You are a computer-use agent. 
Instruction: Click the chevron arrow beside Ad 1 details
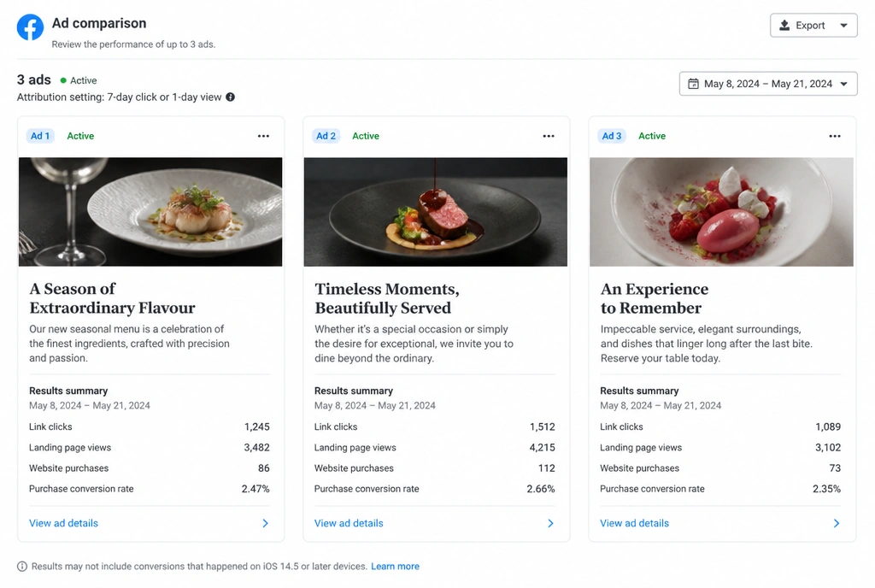pyautogui.click(x=266, y=523)
